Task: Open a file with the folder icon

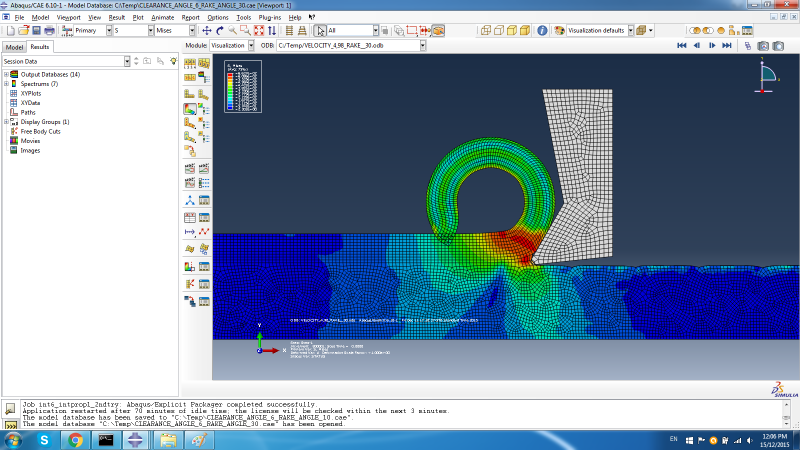Action: coord(23,31)
